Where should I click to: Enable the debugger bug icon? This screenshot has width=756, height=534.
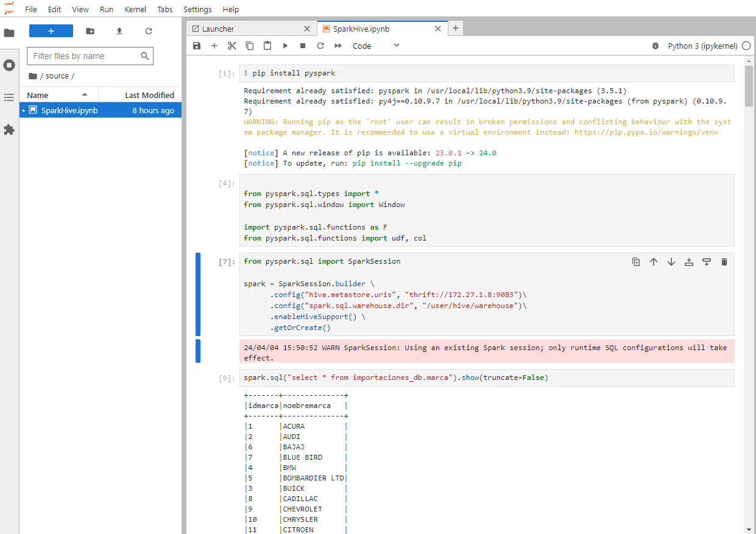click(x=655, y=46)
